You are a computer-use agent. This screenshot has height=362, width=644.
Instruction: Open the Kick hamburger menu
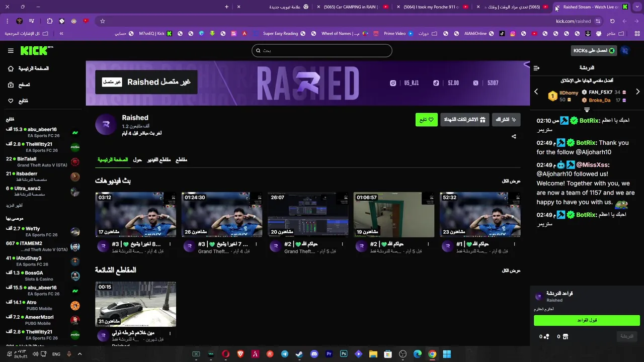[11, 51]
